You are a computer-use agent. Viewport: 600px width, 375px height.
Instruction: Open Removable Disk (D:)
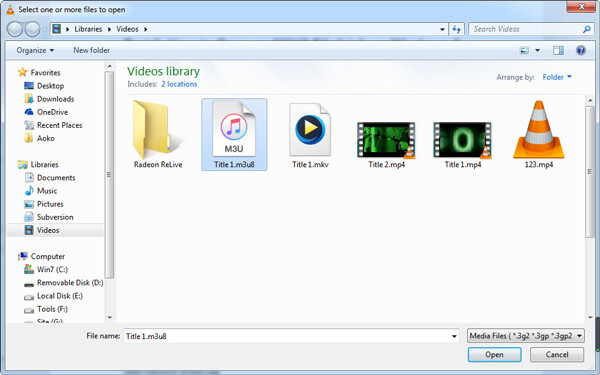70,283
